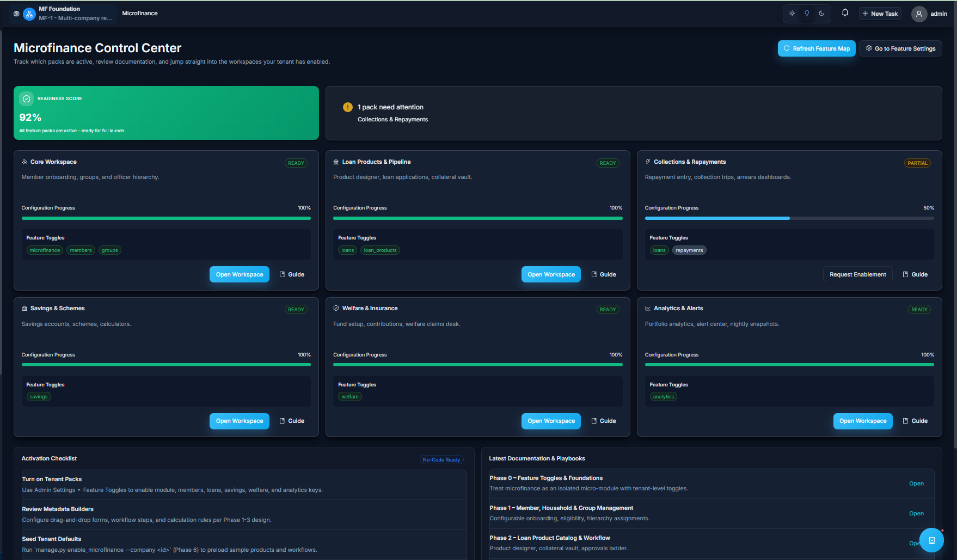
Task: Select the Microfinance breadcrumb tab
Action: tap(139, 13)
